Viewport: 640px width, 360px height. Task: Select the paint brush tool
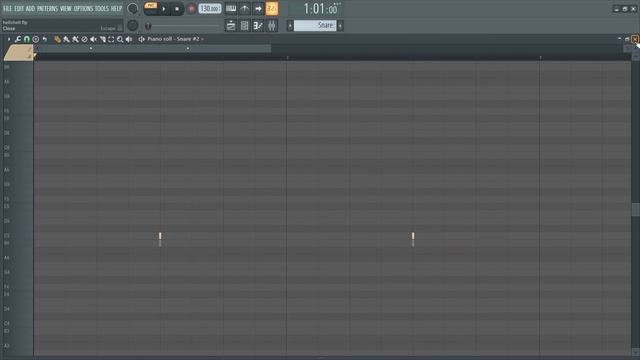(x=67, y=39)
